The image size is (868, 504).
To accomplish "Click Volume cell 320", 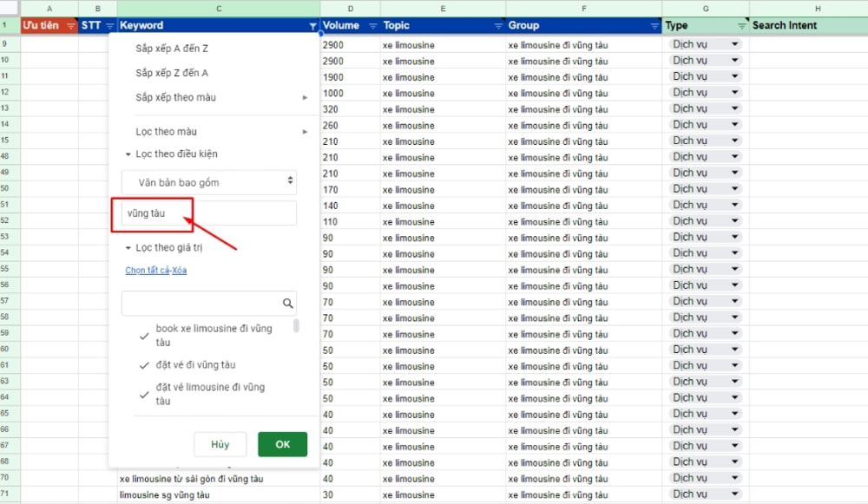I will coord(350,109).
